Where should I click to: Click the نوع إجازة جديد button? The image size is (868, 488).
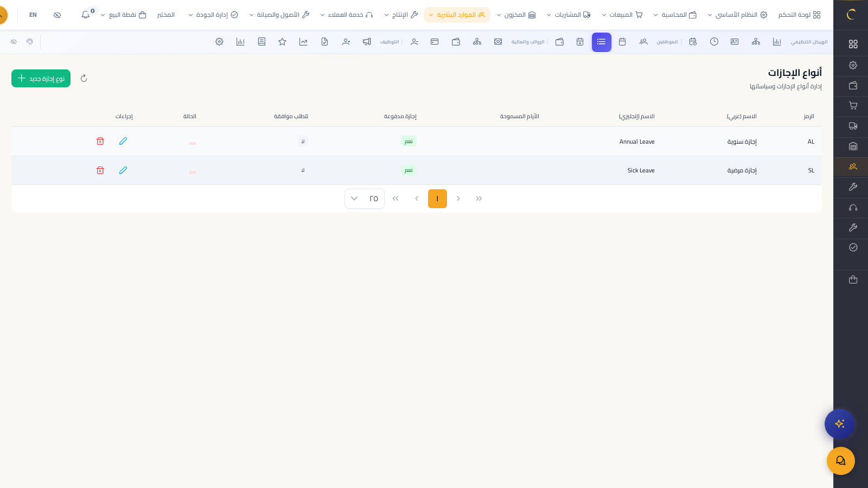pos(41,79)
